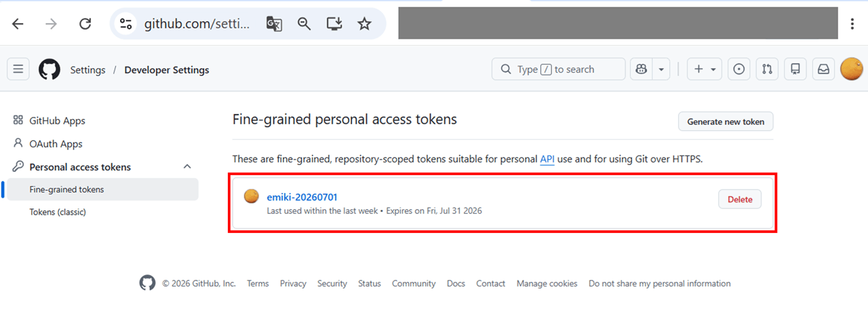Open the emiki-20260701 token link
Viewport: 868px width, 309px height.
302,197
